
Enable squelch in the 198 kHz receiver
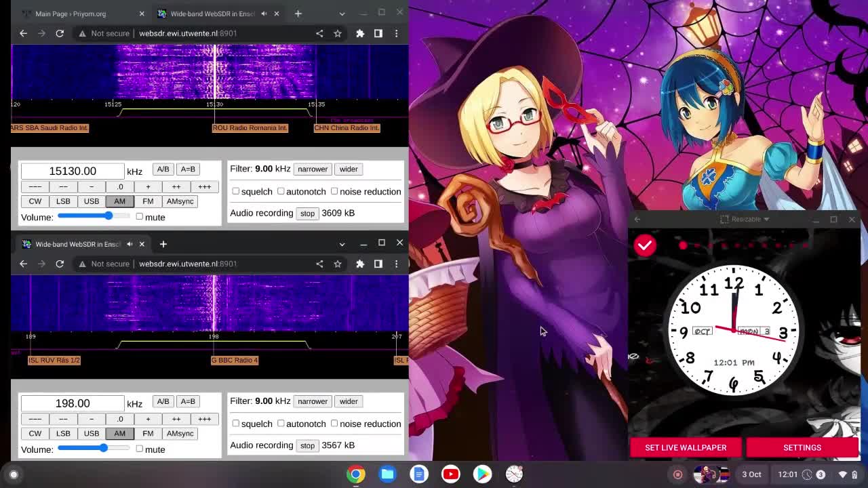point(236,423)
